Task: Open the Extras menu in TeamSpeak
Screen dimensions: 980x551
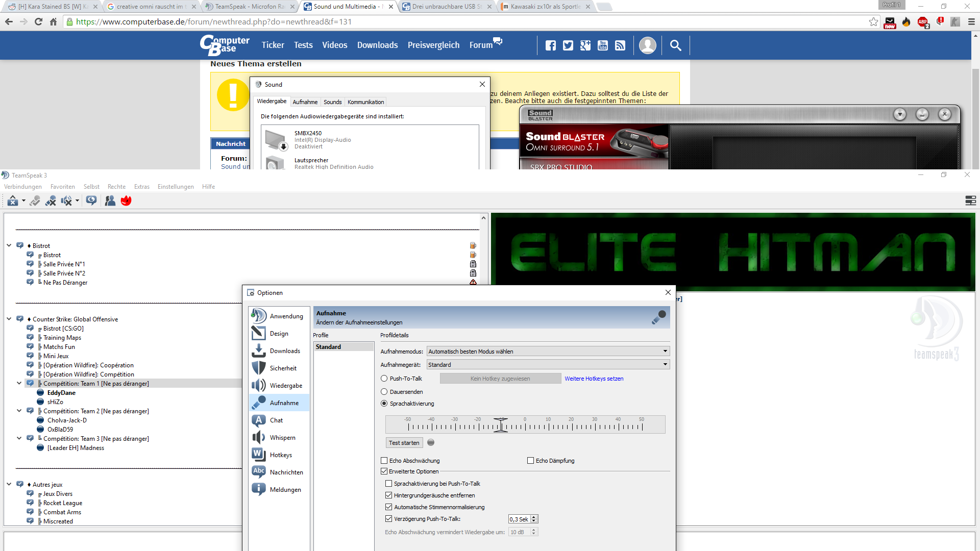Action: [x=142, y=187]
